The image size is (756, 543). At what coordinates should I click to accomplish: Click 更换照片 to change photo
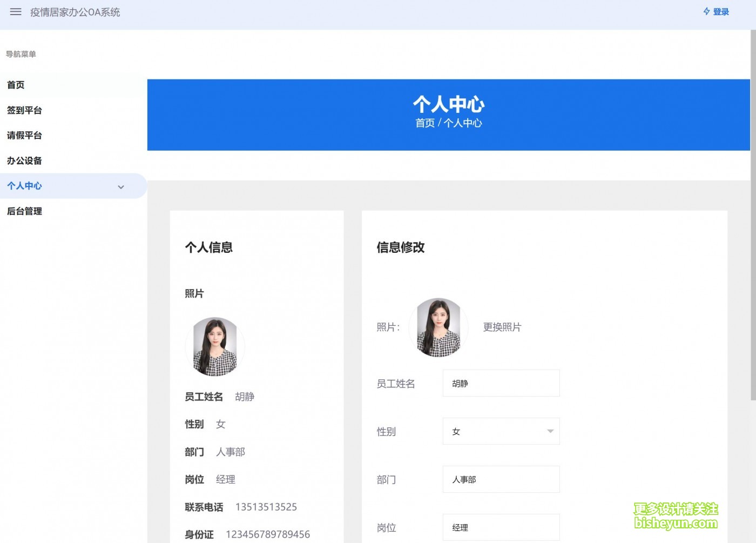[502, 327]
